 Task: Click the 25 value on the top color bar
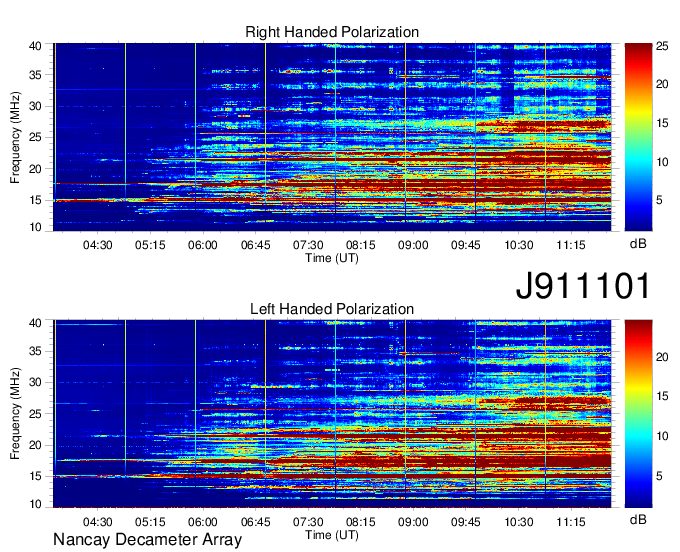tap(662, 46)
